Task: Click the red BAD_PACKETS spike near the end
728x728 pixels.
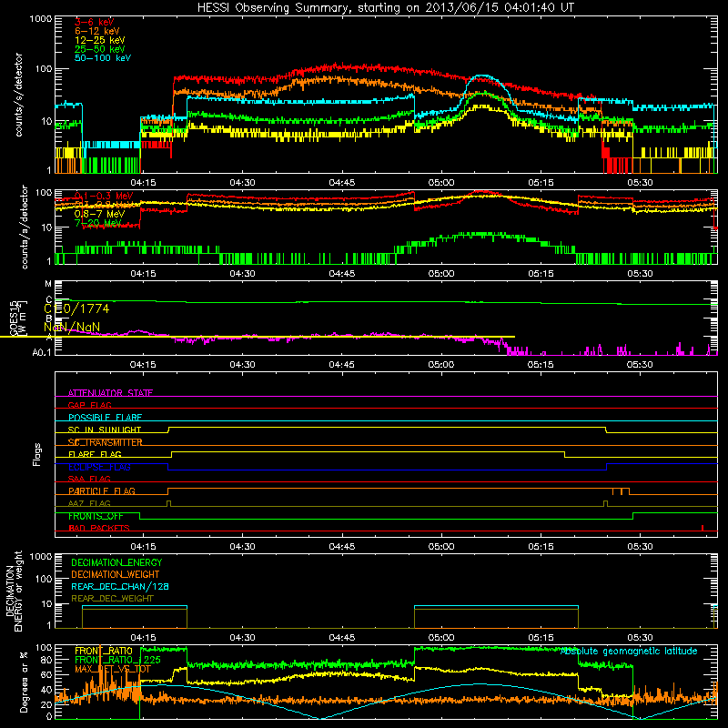Action: (x=703, y=528)
